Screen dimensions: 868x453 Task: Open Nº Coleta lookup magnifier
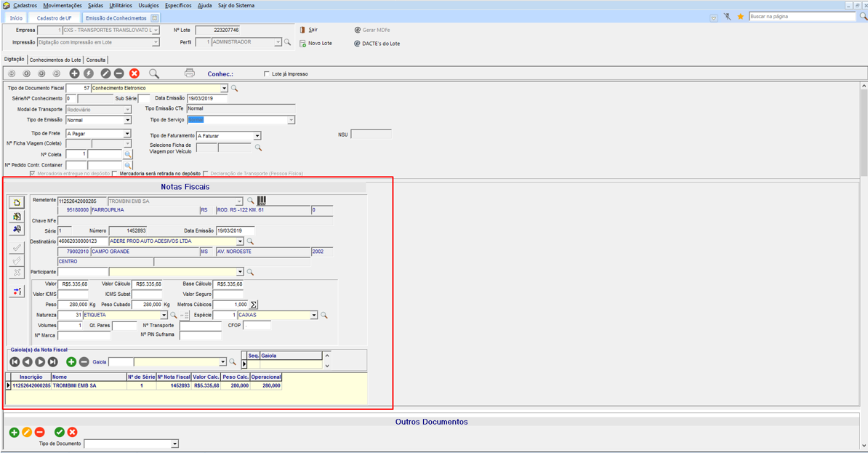pyautogui.click(x=128, y=154)
